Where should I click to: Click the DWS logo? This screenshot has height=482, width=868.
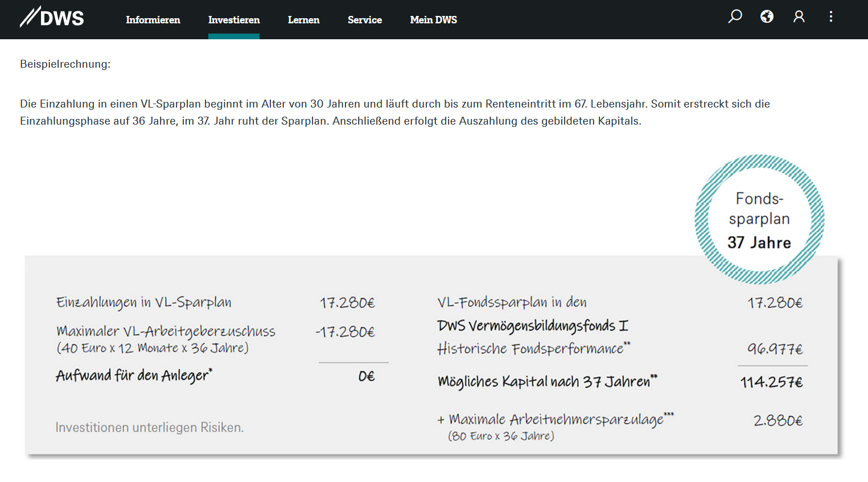pos(52,18)
